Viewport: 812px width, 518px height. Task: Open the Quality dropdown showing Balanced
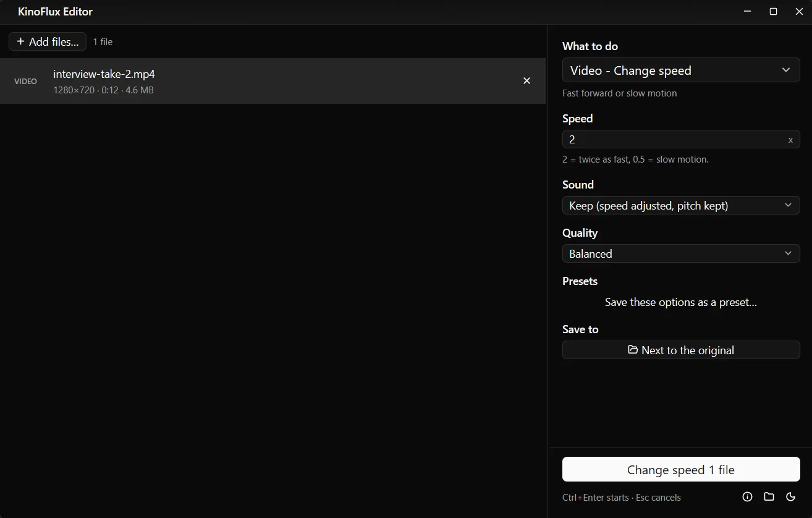681,253
